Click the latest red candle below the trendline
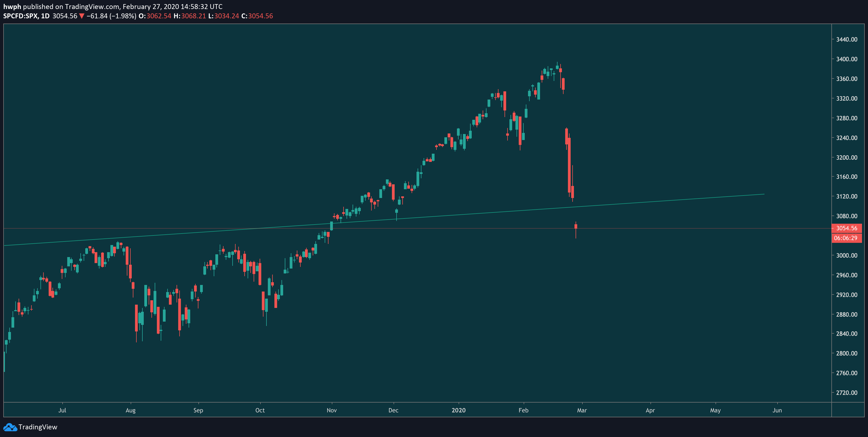 [x=576, y=227]
